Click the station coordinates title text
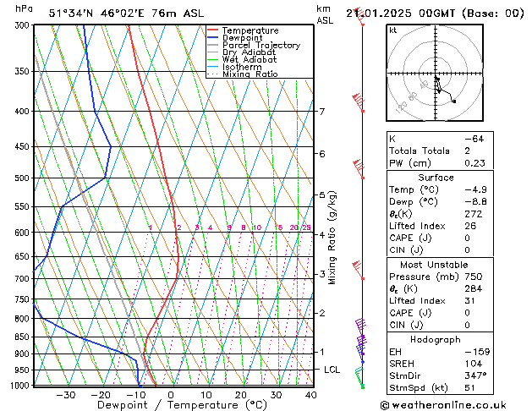This screenshot has width=532, height=411. click(126, 14)
